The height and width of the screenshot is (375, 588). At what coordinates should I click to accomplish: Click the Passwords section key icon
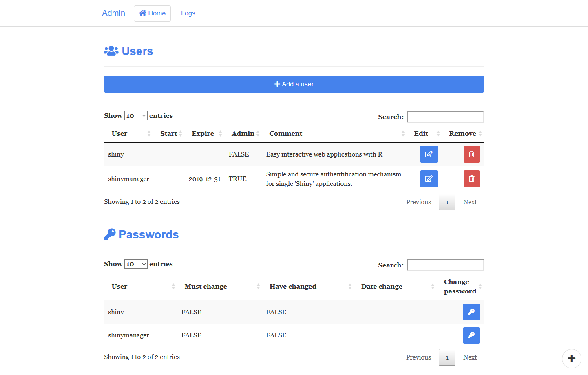pos(109,234)
